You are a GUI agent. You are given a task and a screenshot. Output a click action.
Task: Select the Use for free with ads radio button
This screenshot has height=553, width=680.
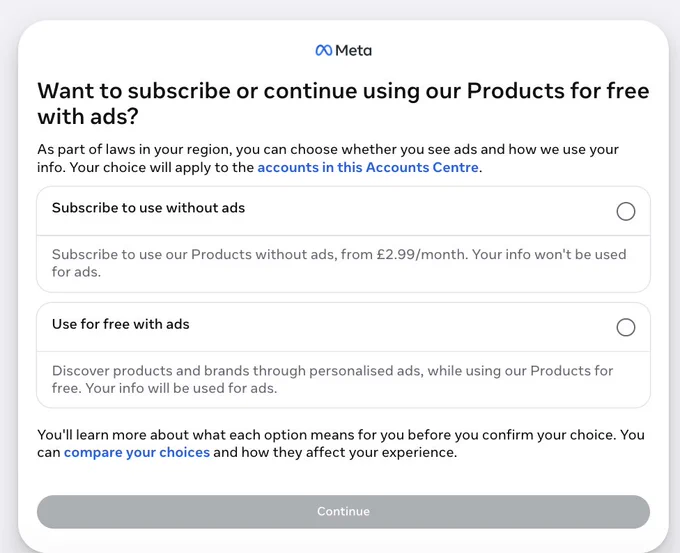[626, 327]
